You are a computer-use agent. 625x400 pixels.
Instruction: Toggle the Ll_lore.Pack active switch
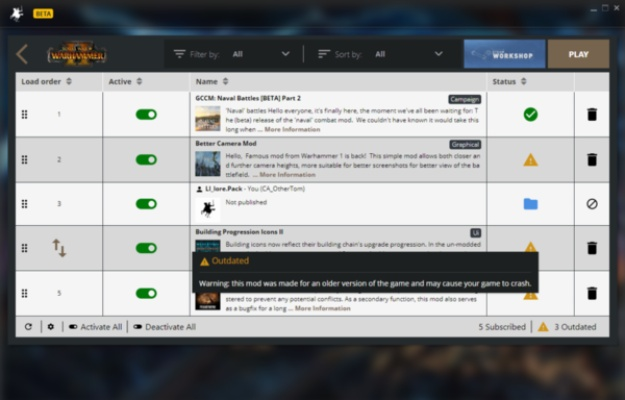(146, 204)
